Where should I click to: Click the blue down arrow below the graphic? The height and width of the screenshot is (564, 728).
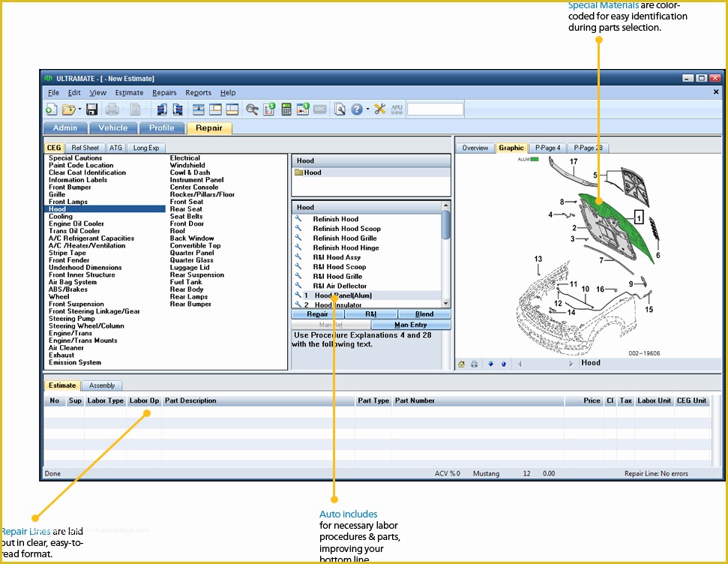[491, 364]
